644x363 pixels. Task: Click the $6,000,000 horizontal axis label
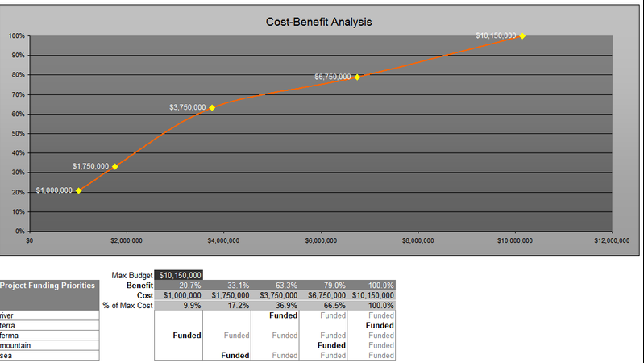[321, 240]
